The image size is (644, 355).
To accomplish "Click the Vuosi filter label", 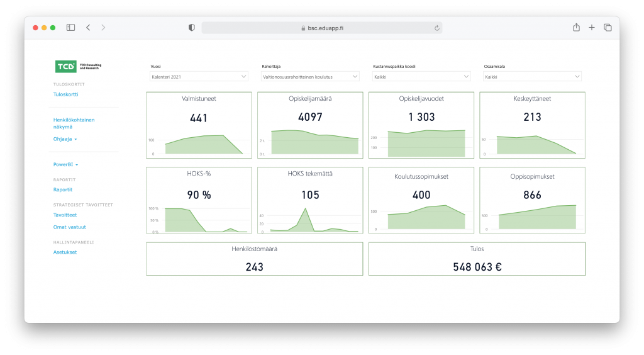I will coord(156,66).
